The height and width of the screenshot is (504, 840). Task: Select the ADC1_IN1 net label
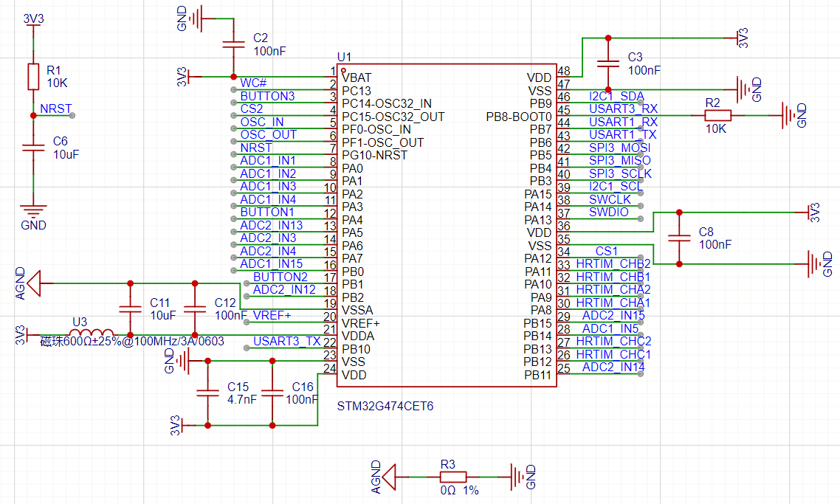(268, 160)
